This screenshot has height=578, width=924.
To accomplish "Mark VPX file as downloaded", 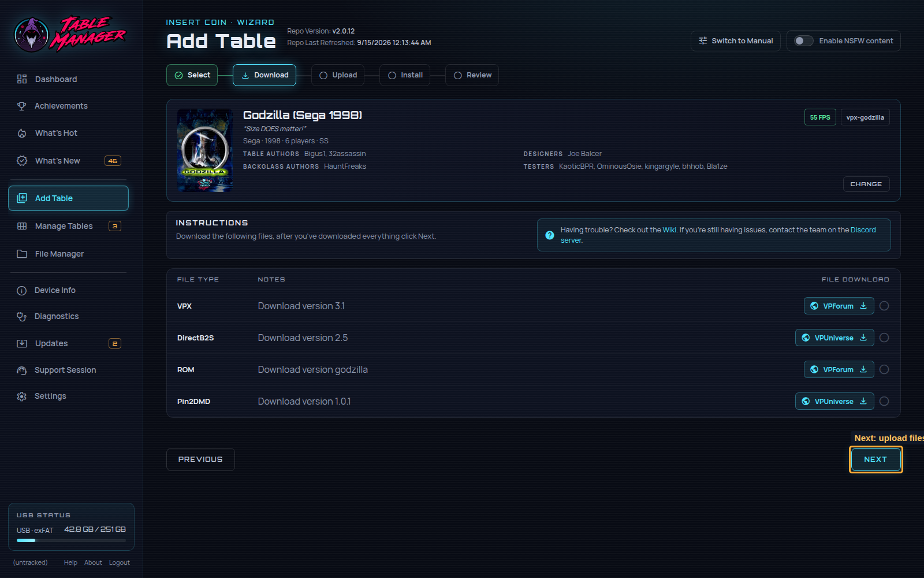I will tap(884, 306).
